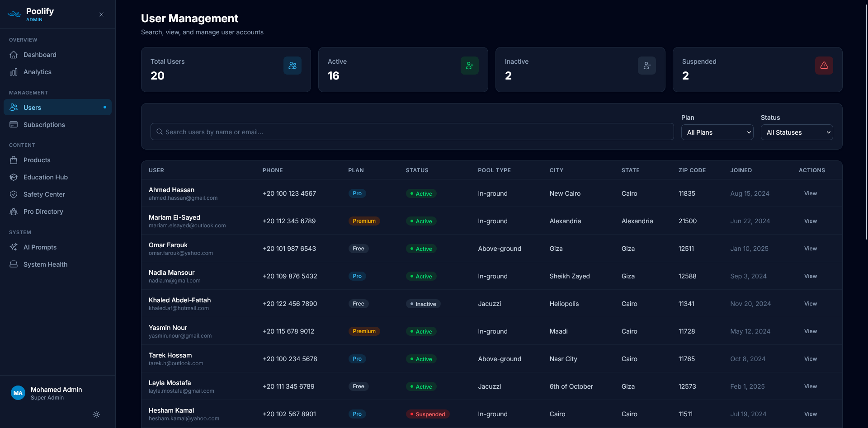Click the search magnifier icon

pyautogui.click(x=160, y=132)
